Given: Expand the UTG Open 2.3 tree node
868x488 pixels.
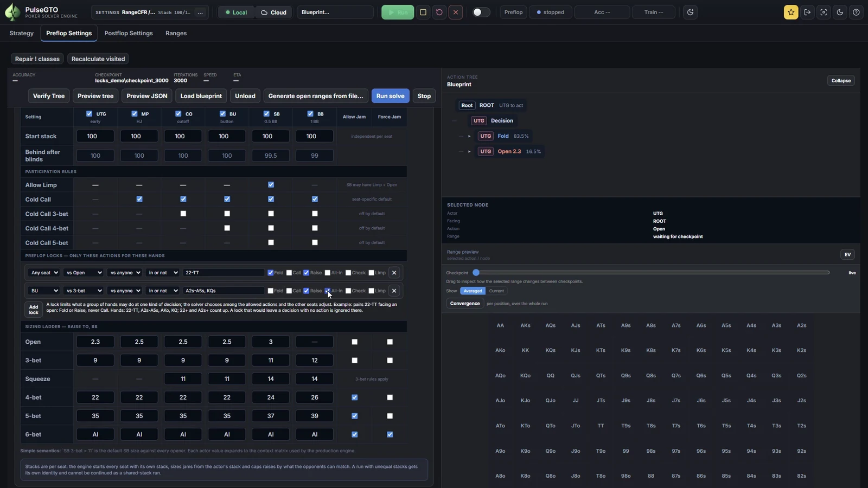Looking at the screenshot, I should point(469,151).
